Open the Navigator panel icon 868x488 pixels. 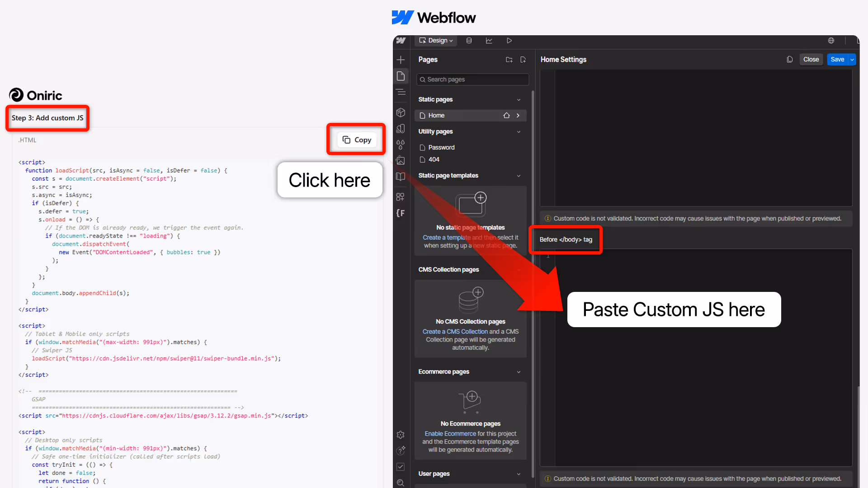pos(401,92)
